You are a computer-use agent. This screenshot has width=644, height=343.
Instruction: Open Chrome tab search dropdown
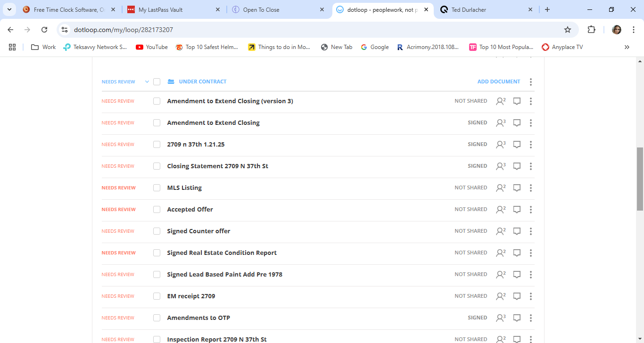coord(9,9)
